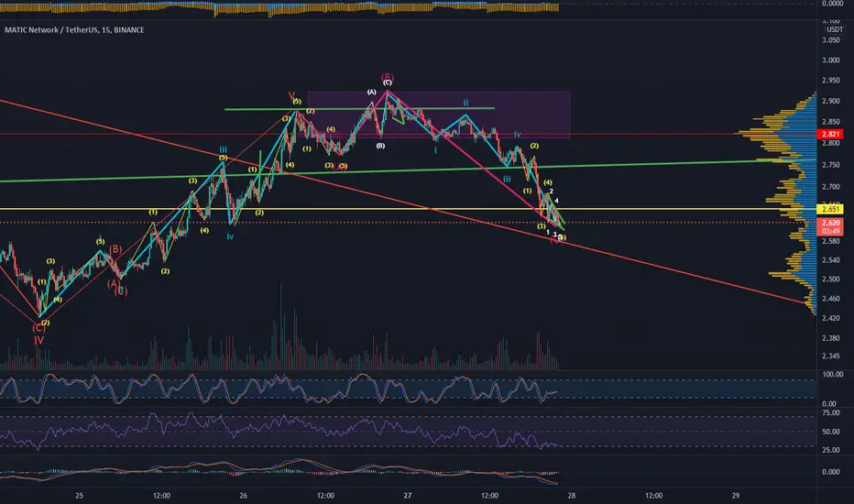Viewport: 854px width, 504px height.
Task: Click the 3.050 price axis value
Action: click(x=830, y=40)
